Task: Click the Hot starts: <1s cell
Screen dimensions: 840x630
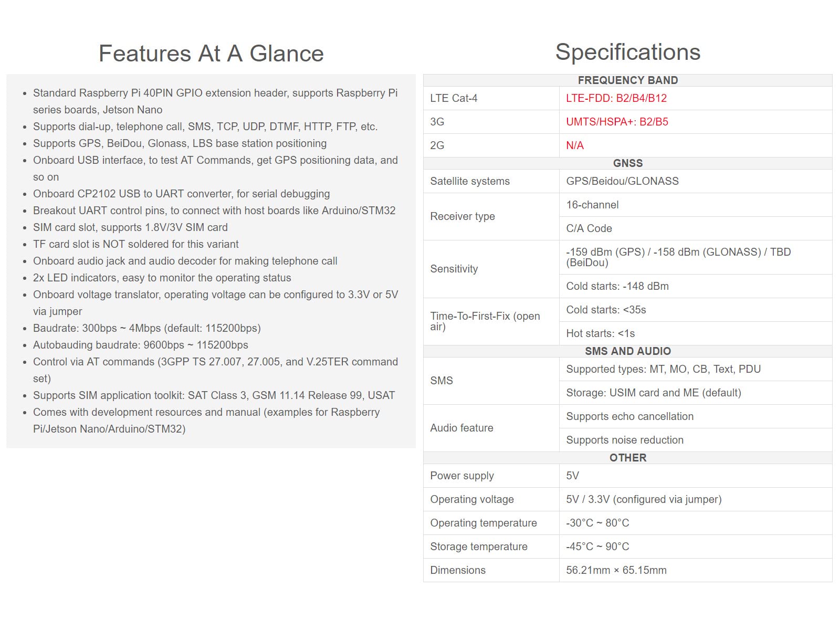Action: point(696,333)
